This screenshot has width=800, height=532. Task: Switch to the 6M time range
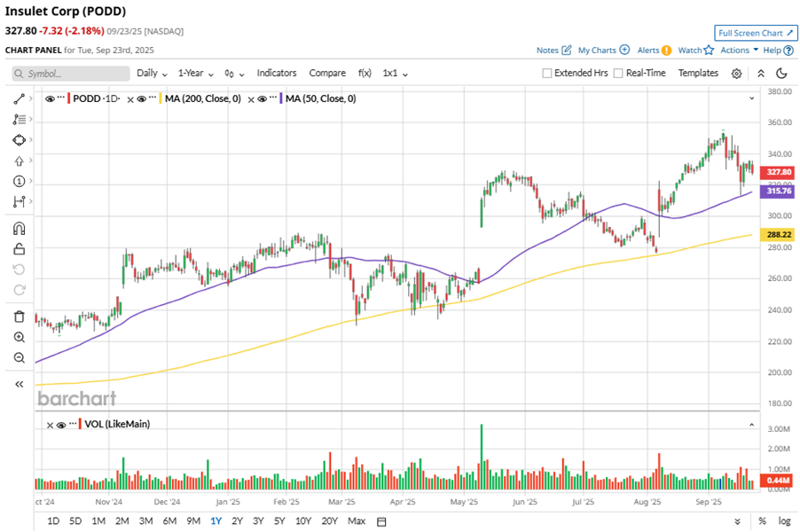(x=169, y=521)
